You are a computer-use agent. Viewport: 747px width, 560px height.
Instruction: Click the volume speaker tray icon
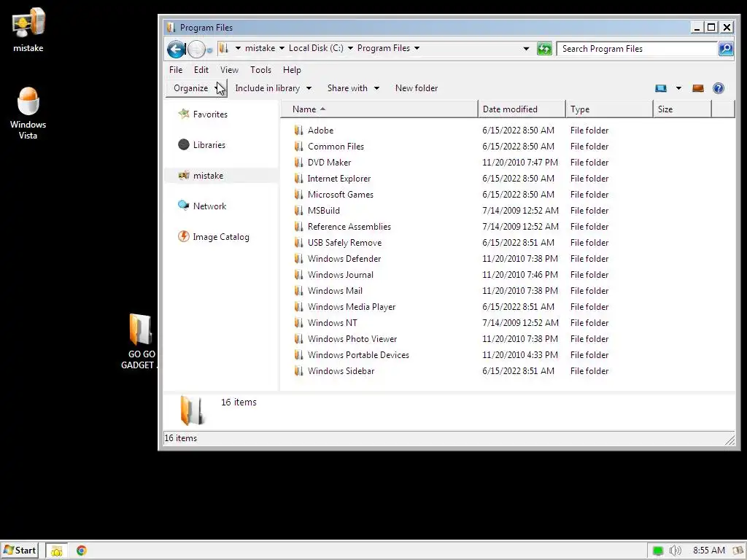675,551
